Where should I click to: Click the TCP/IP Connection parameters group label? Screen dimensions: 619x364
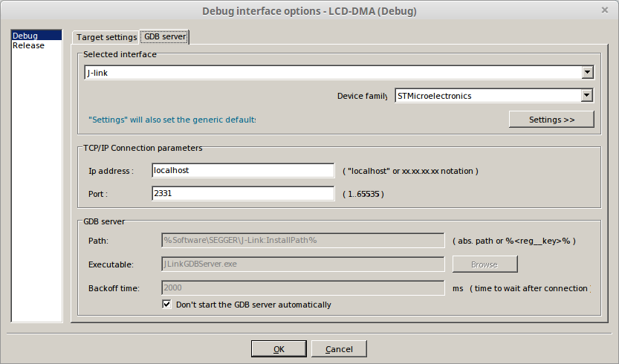click(143, 148)
